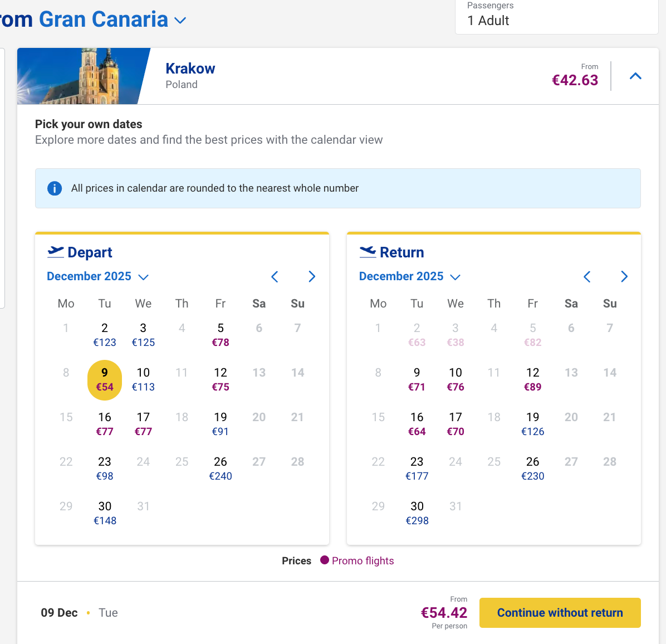Click Continue without return button

pyautogui.click(x=560, y=613)
